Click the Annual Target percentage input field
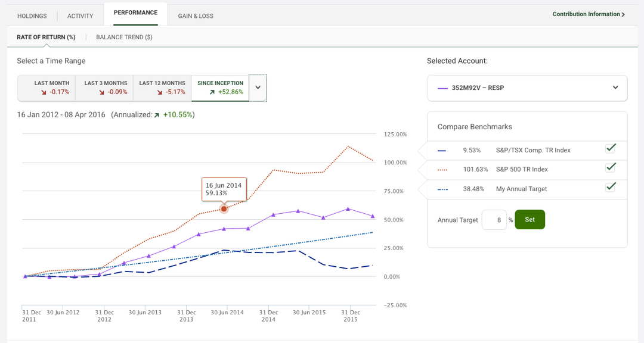 494,219
